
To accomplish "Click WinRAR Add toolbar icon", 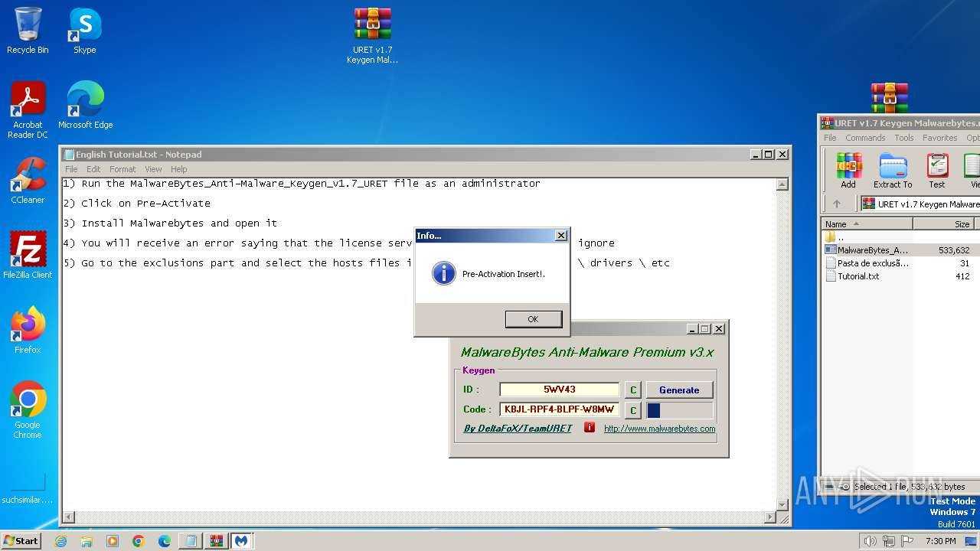I will [x=848, y=171].
